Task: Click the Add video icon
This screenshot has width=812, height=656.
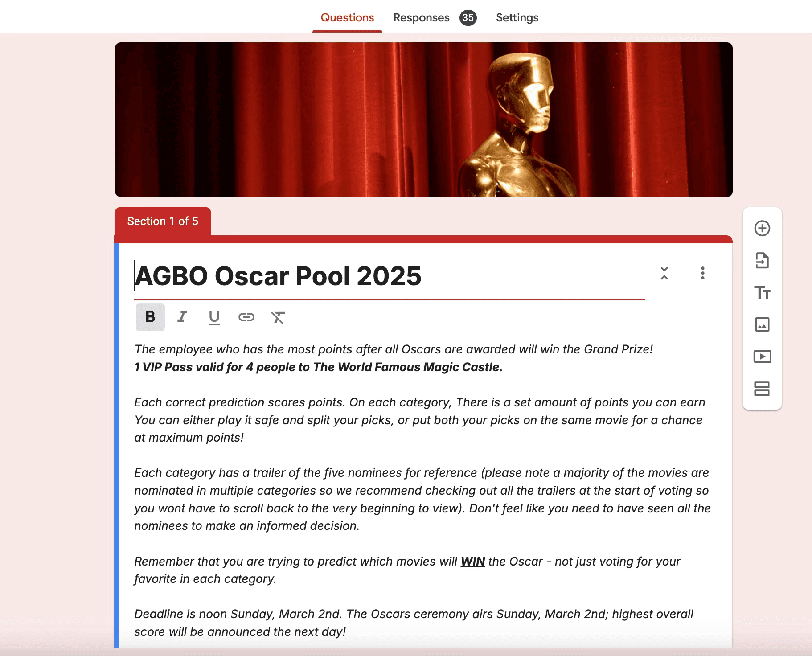Action: tap(762, 357)
